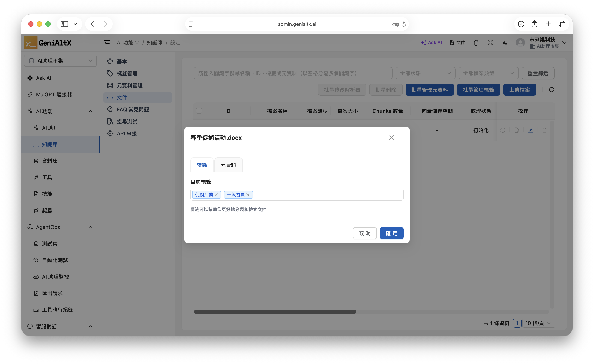Click the 取消 cancel button

click(365, 233)
